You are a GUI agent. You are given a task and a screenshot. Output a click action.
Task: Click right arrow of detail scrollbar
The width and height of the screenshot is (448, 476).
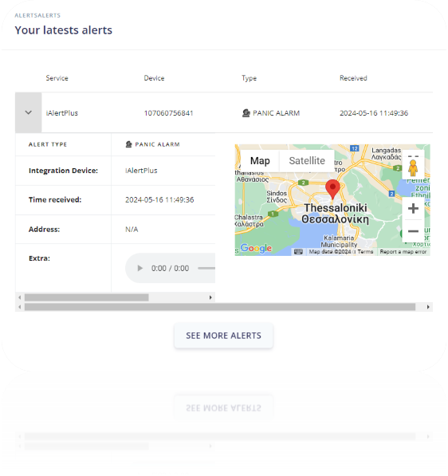pos(210,297)
